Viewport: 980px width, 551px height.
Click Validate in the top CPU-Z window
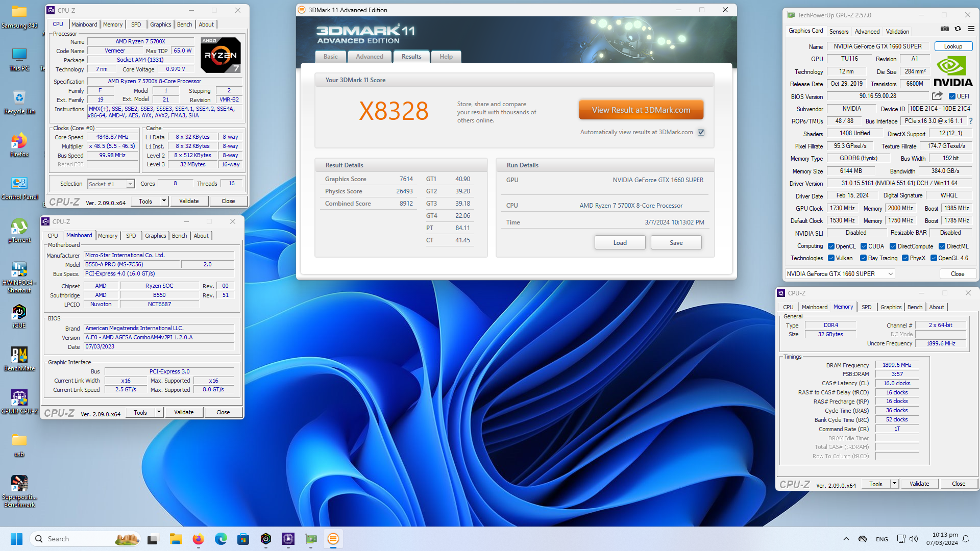[189, 201]
